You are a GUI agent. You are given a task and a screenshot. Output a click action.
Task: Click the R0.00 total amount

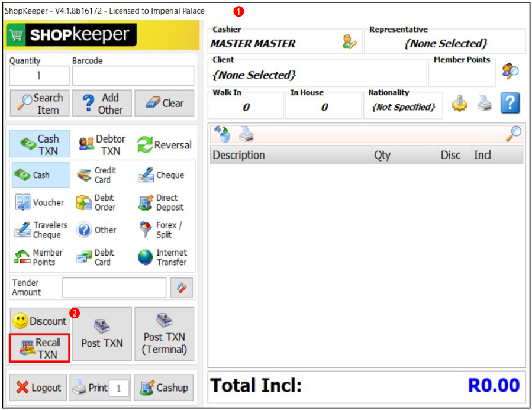point(494,386)
